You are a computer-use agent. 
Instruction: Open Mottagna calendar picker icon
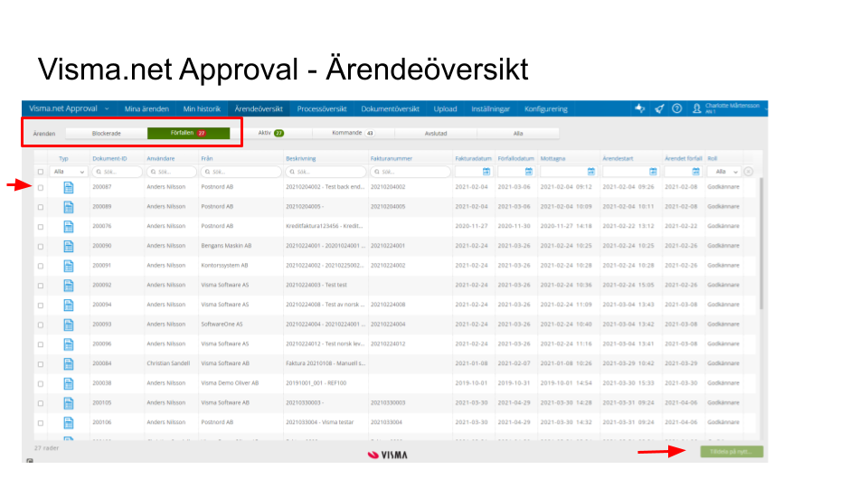click(x=590, y=172)
